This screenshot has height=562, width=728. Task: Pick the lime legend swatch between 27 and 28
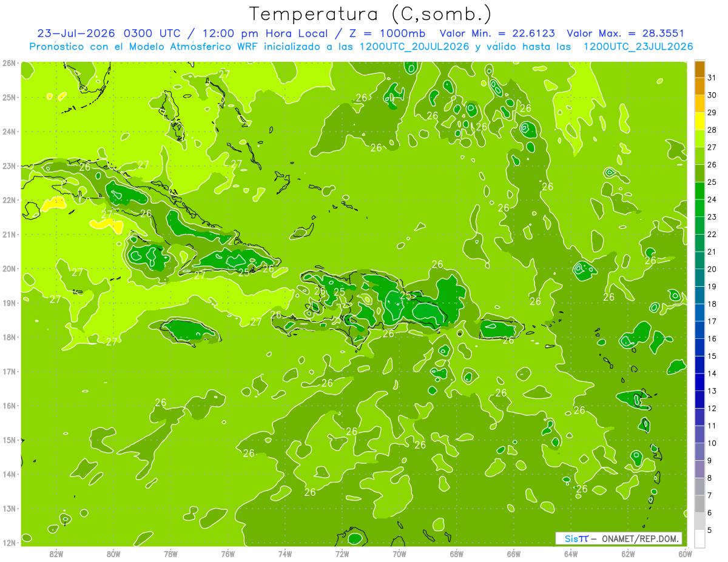coord(699,139)
